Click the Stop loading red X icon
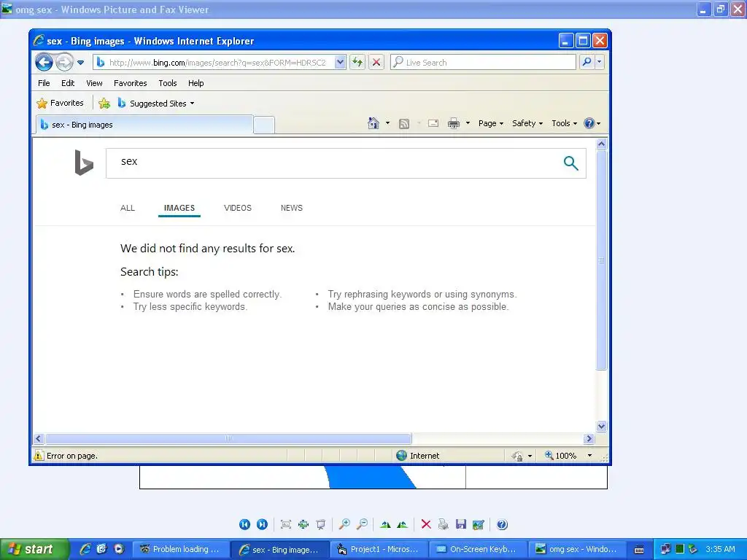This screenshot has width=747, height=560. pyautogui.click(x=376, y=62)
